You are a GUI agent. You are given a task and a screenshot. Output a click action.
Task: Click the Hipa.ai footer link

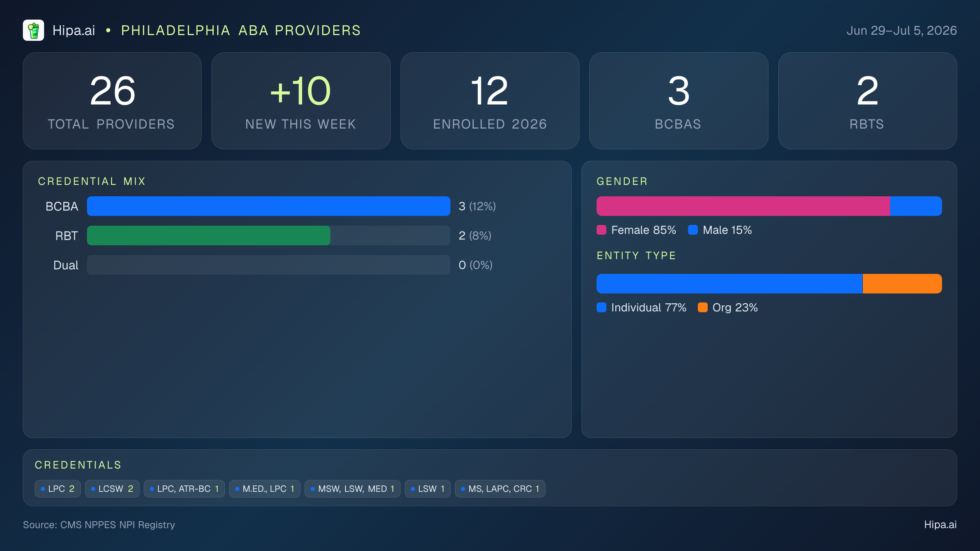click(940, 525)
